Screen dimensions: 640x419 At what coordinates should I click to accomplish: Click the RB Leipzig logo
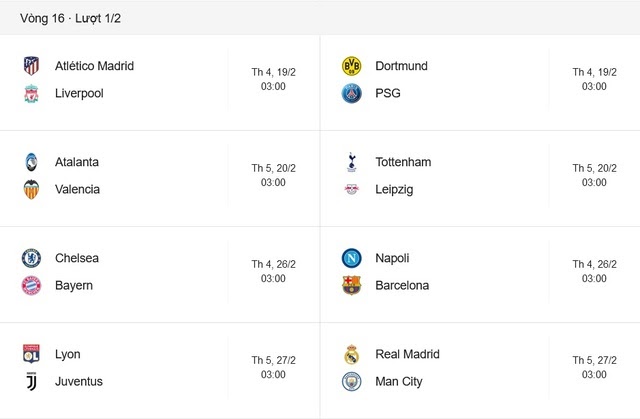tap(351, 190)
